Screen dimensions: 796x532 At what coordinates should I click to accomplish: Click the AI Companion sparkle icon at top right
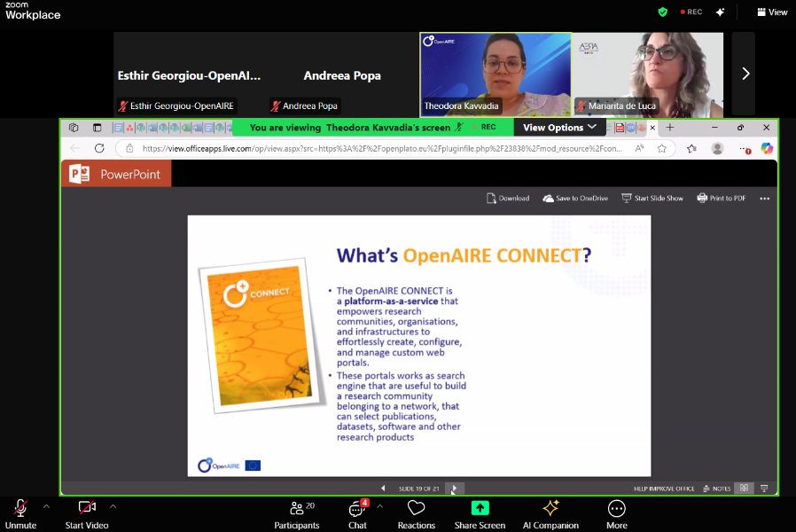tap(721, 12)
